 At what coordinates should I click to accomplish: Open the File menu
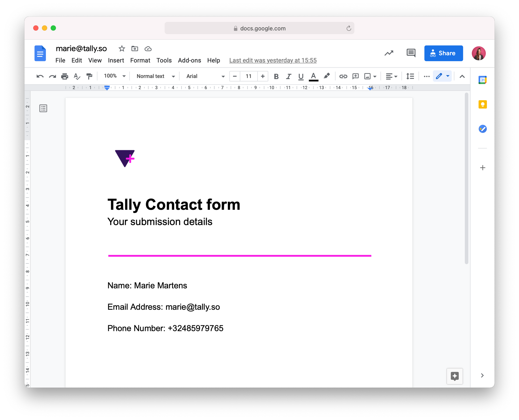60,60
